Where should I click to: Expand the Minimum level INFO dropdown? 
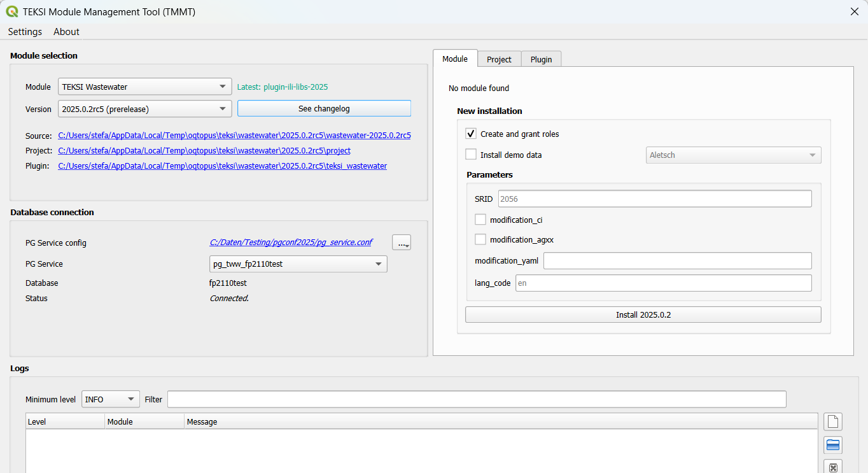pos(111,399)
